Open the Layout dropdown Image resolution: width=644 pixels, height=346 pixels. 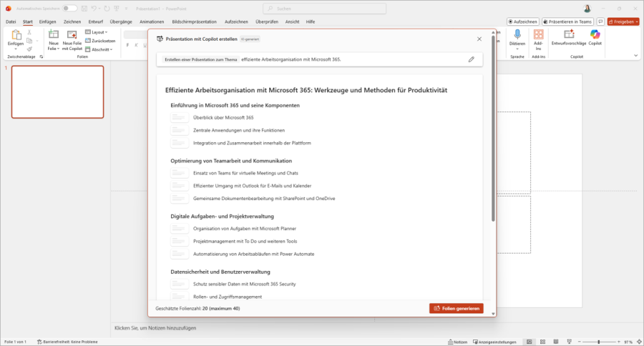point(96,32)
